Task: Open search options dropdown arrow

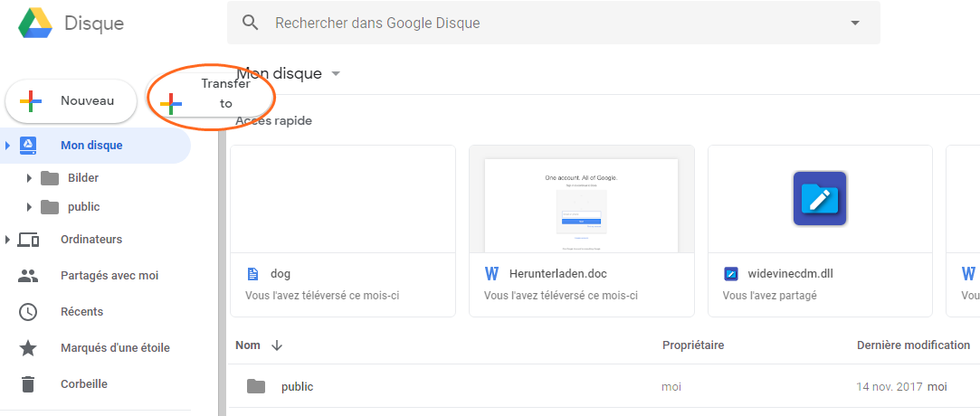Action: [x=855, y=24]
